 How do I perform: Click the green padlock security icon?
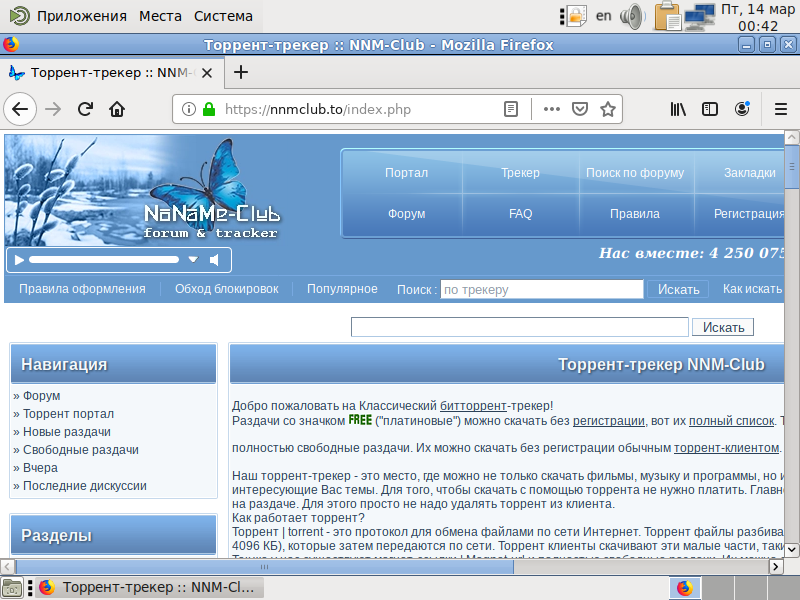[209, 109]
